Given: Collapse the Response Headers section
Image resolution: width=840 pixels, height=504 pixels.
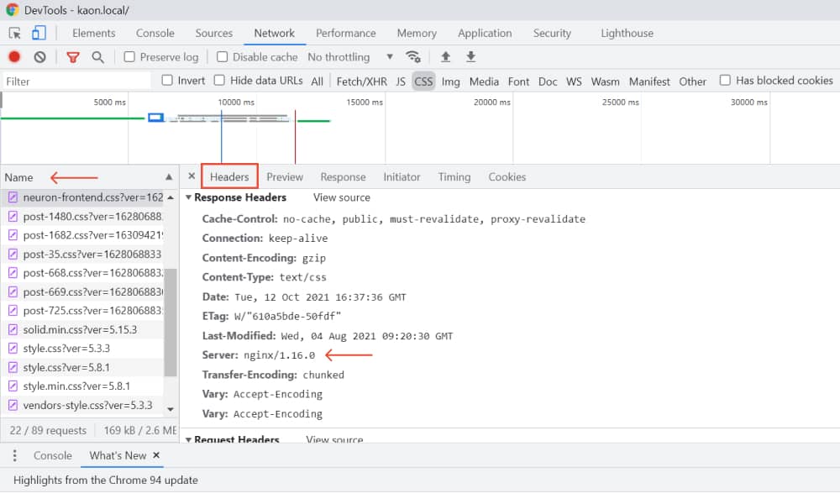Looking at the screenshot, I should pyautogui.click(x=188, y=197).
